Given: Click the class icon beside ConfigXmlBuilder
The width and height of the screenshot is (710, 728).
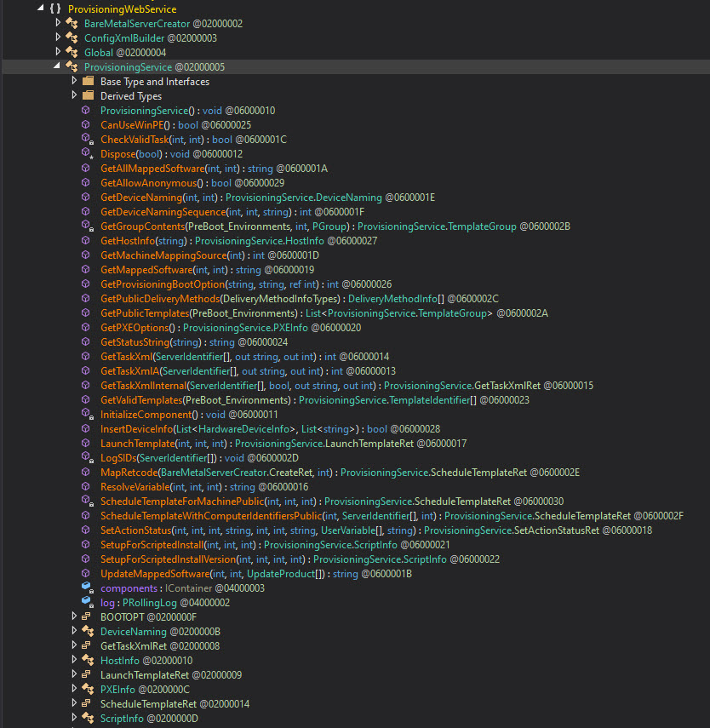Looking at the screenshot, I should click(72, 37).
